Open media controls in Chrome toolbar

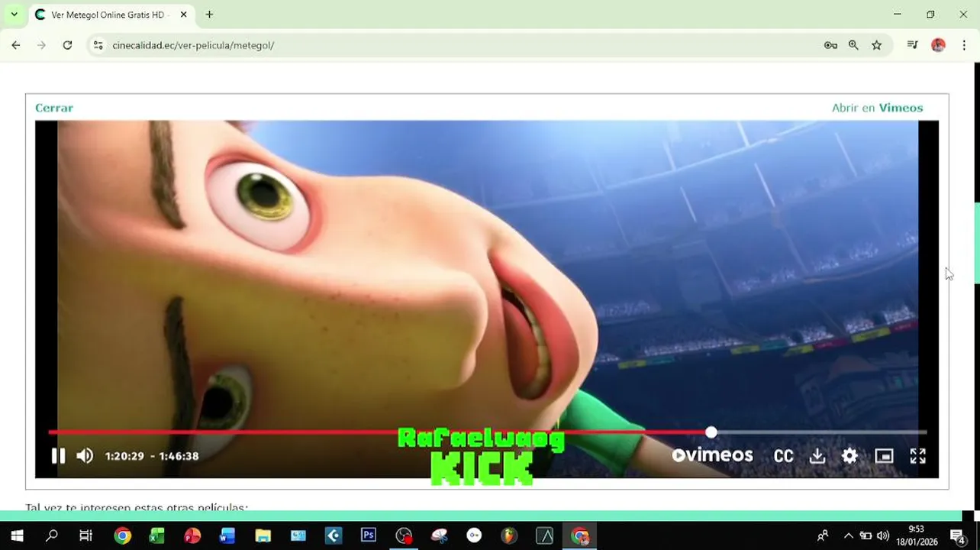click(912, 45)
